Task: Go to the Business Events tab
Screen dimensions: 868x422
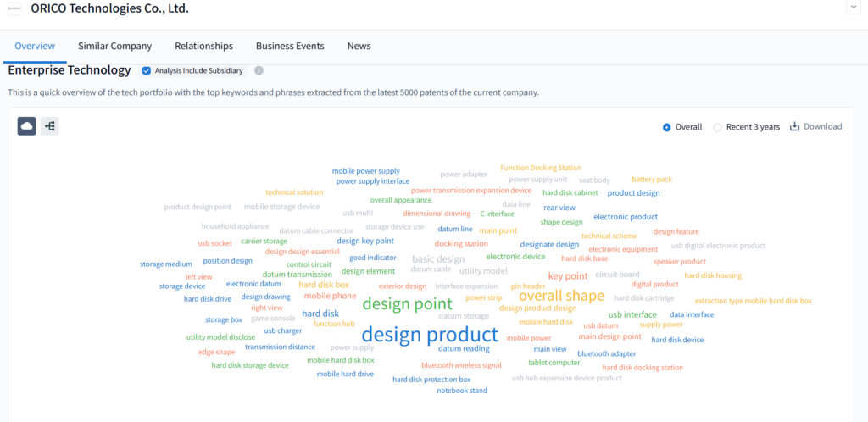Action: pos(290,46)
